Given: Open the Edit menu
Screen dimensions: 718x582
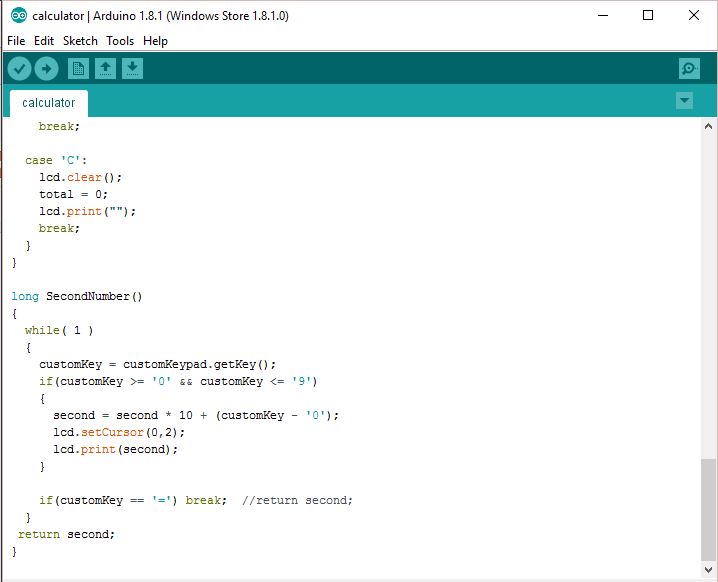Looking at the screenshot, I should pos(44,41).
